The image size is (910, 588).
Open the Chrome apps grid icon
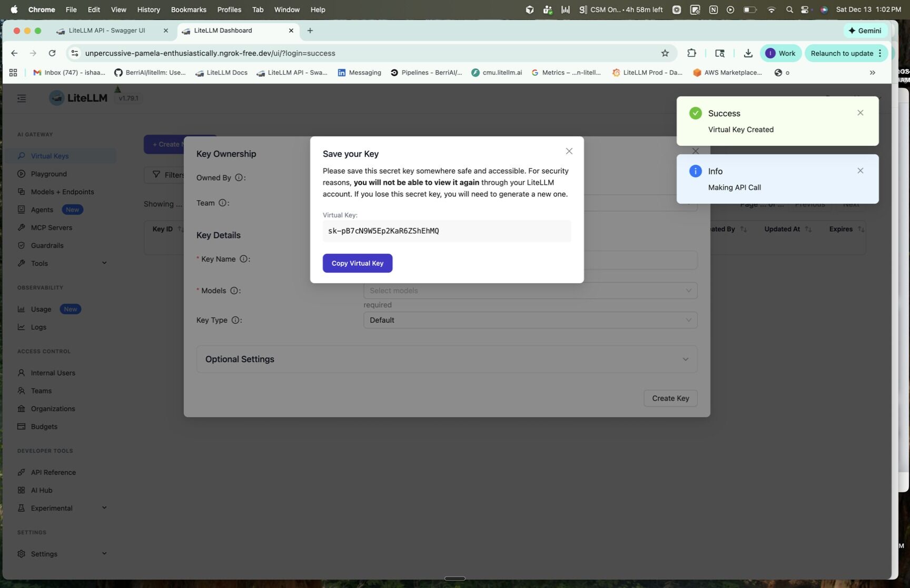13,73
